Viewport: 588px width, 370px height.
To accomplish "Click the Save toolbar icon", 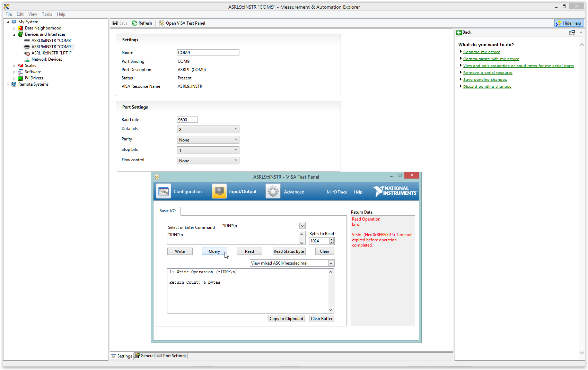I will [x=115, y=23].
